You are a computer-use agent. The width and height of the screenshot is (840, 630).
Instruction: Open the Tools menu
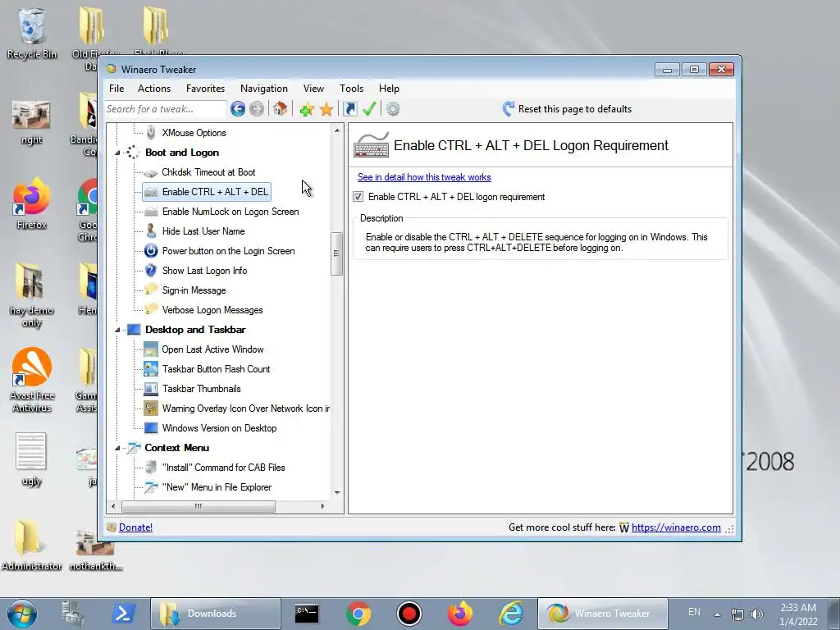coord(351,89)
